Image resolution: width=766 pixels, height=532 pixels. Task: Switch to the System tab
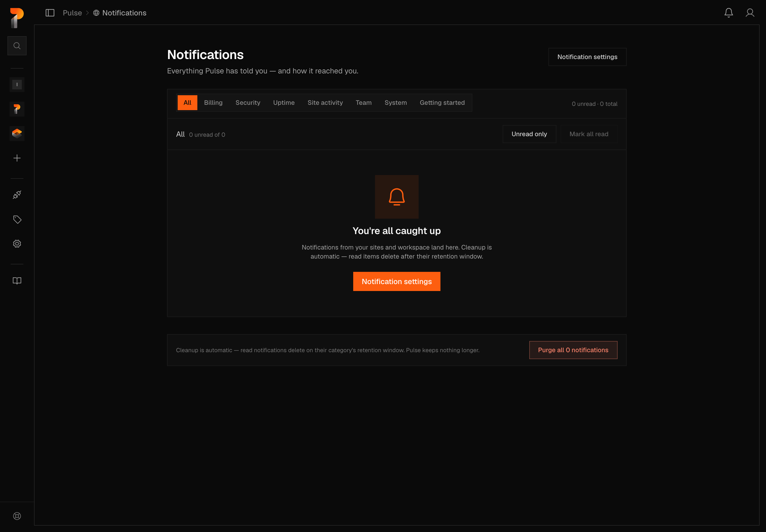click(x=396, y=103)
